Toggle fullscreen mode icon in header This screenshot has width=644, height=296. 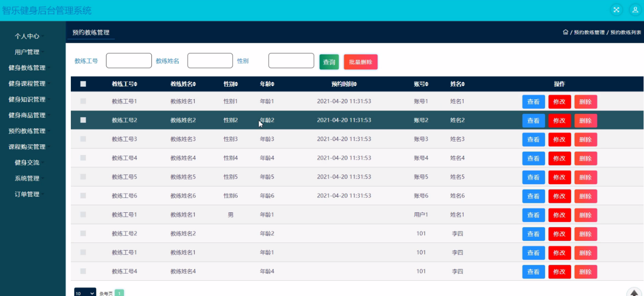pos(616,10)
